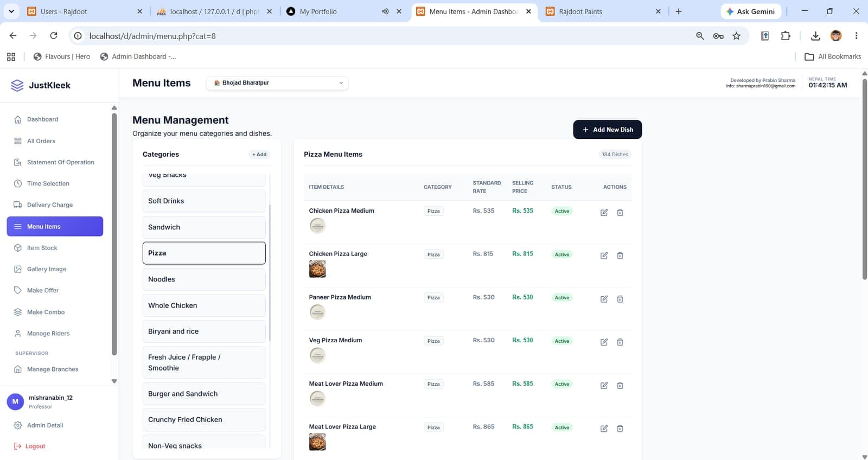This screenshot has height=460, width=868.
Task: Mute the My Portfolio tab audio
Action: 385,11
